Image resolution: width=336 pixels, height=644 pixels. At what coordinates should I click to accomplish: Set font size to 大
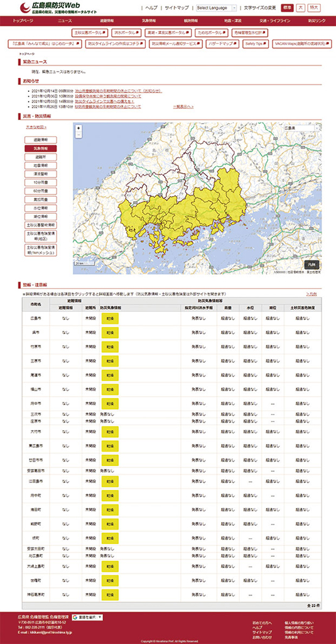(x=301, y=8)
